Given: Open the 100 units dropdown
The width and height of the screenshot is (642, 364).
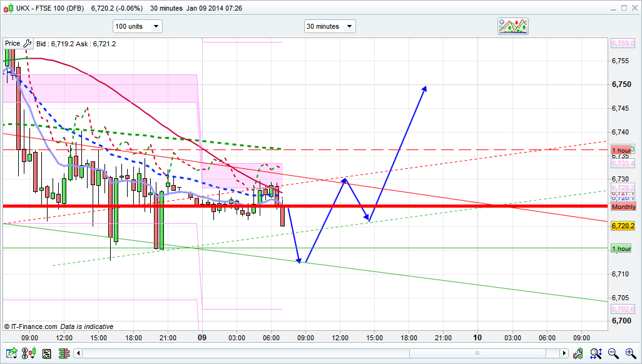Looking at the screenshot, I should click(x=137, y=26).
